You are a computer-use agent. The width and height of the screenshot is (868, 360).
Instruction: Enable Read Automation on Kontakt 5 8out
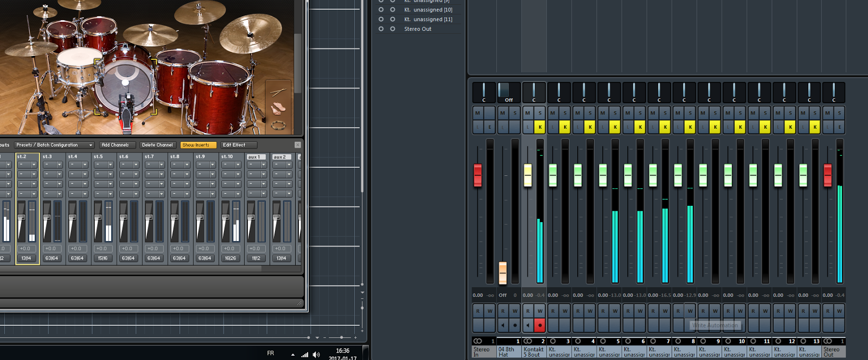[x=528, y=311]
